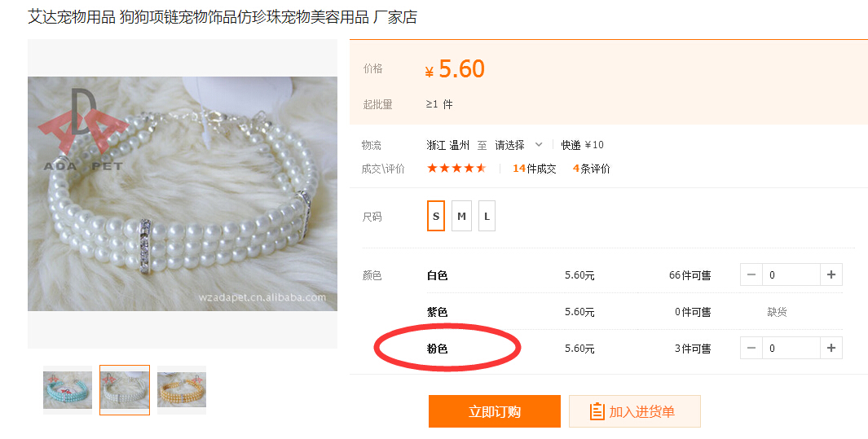Click white color quantity input field
This screenshot has height=439, width=868.
click(790, 275)
